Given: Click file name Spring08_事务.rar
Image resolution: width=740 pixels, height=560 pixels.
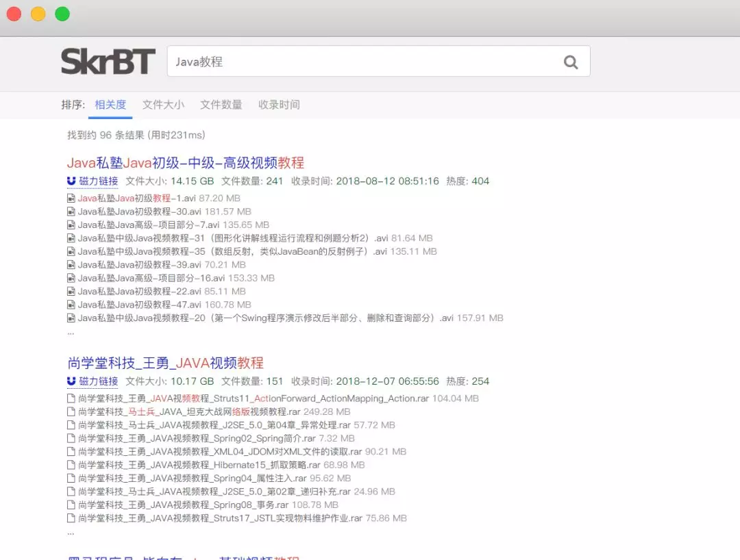Looking at the screenshot, I should pyautogui.click(x=183, y=505).
